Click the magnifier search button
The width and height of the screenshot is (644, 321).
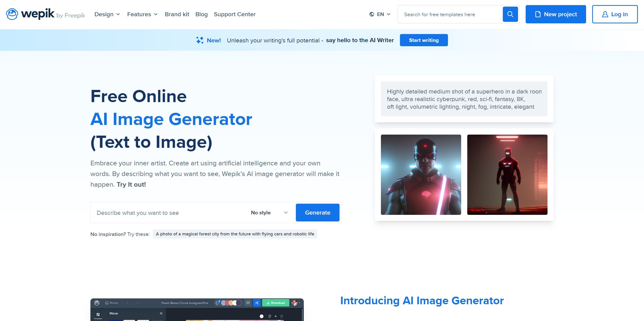(x=510, y=14)
